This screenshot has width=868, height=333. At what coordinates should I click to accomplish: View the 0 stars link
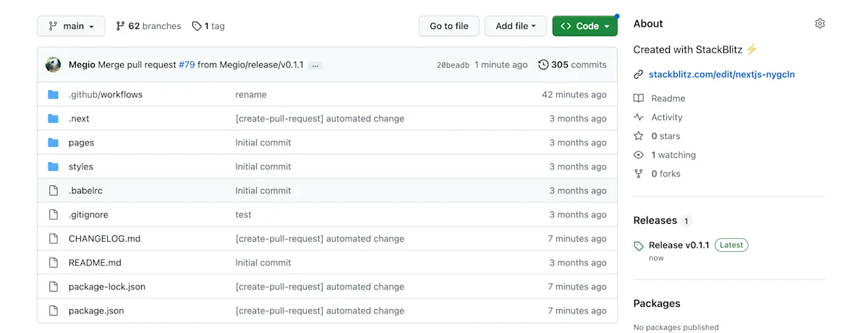click(x=665, y=136)
